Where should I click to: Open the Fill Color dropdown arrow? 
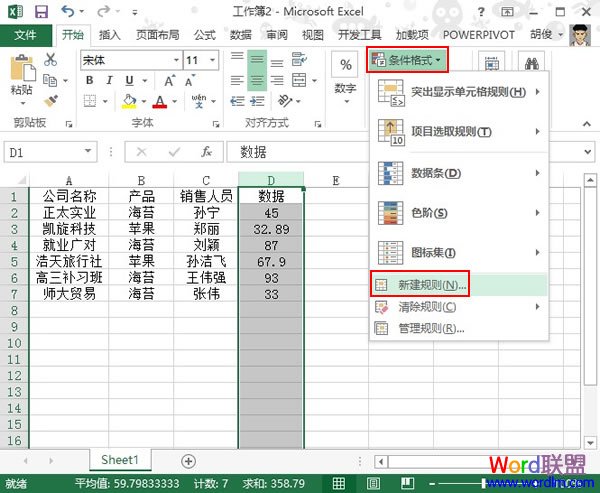coord(144,101)
